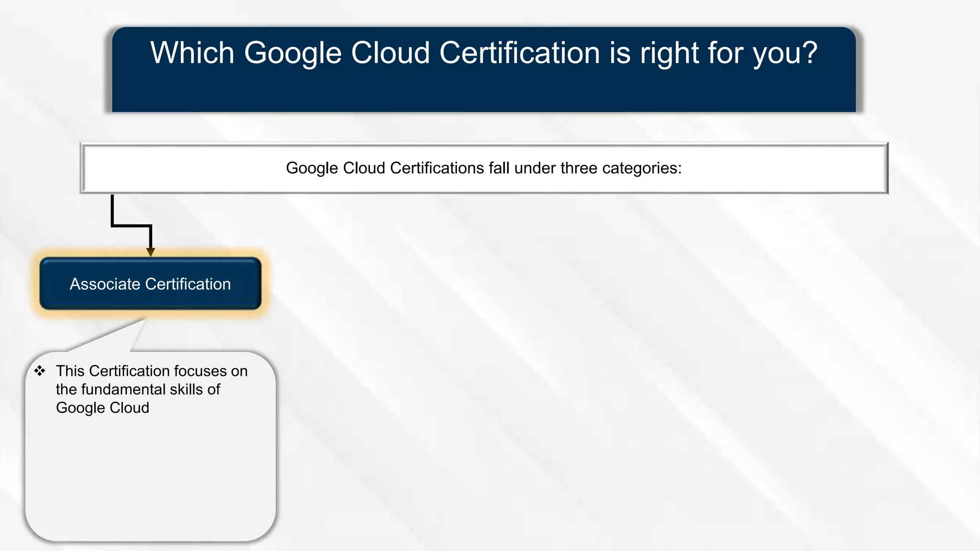This screenshot has height=551, width=980.
Task: Select the slide title 'Which Google Cloud Certification is right for you?'
Action: (484, 53)
